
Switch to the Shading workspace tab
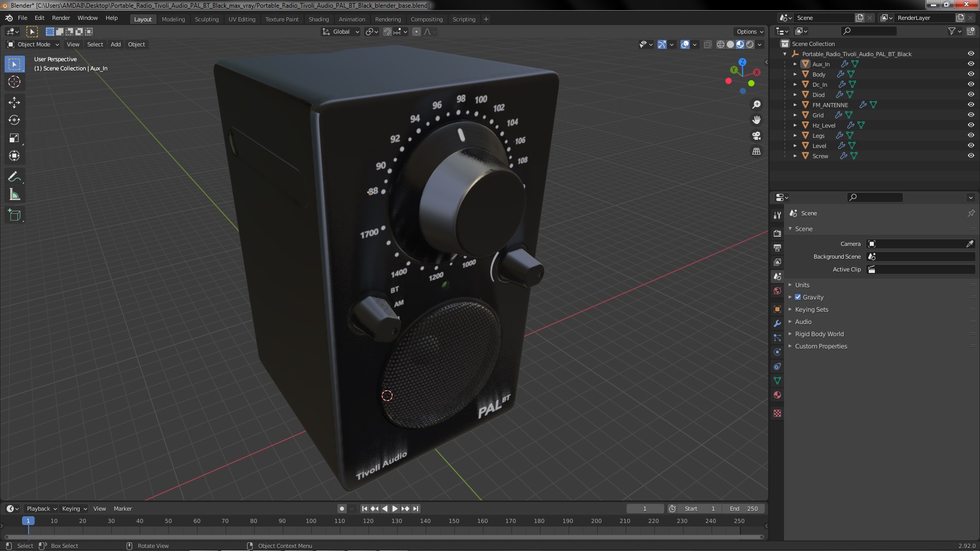(318, 19)
